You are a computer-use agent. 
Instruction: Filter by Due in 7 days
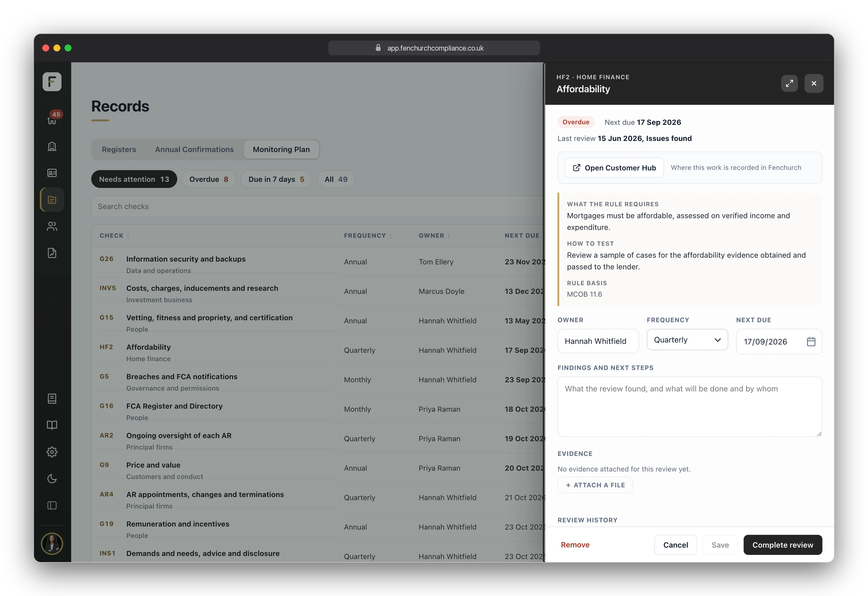click(276, 179)
